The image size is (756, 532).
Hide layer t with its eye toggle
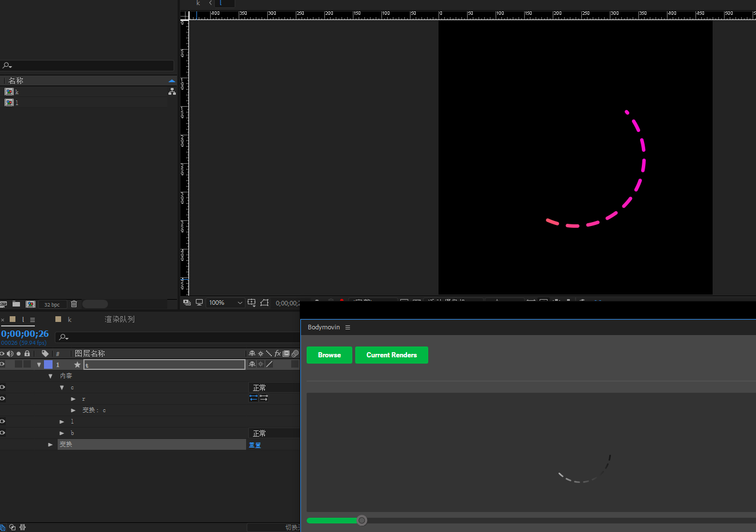[2, 364]
